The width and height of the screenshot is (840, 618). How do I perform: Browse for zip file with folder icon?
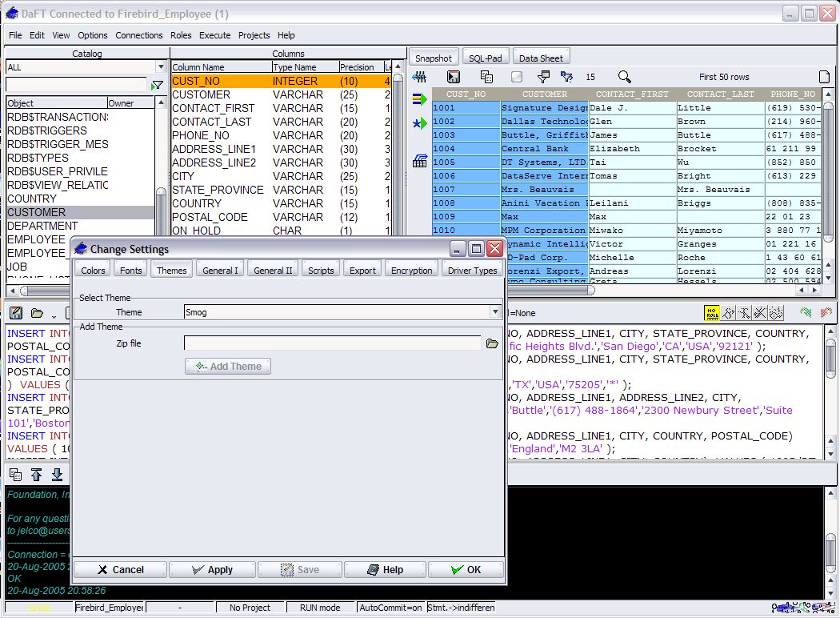[x=492, y=343]
